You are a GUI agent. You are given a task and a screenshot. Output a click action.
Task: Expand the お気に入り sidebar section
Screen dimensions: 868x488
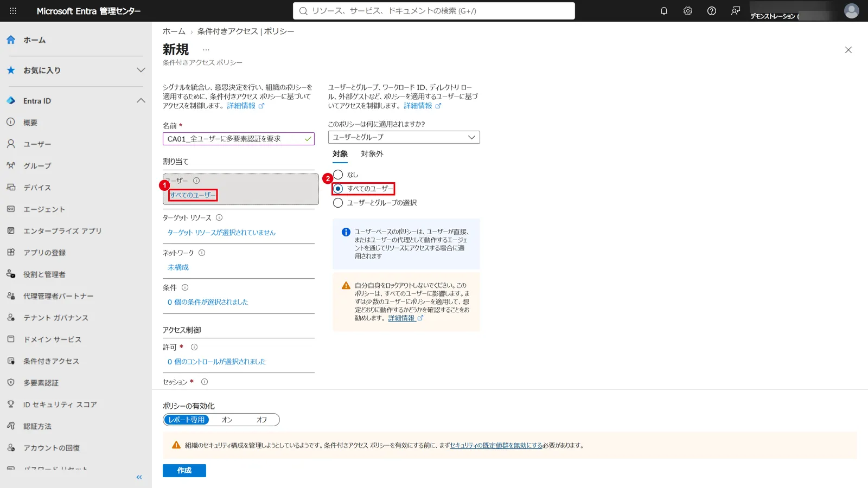pos(141,70)
